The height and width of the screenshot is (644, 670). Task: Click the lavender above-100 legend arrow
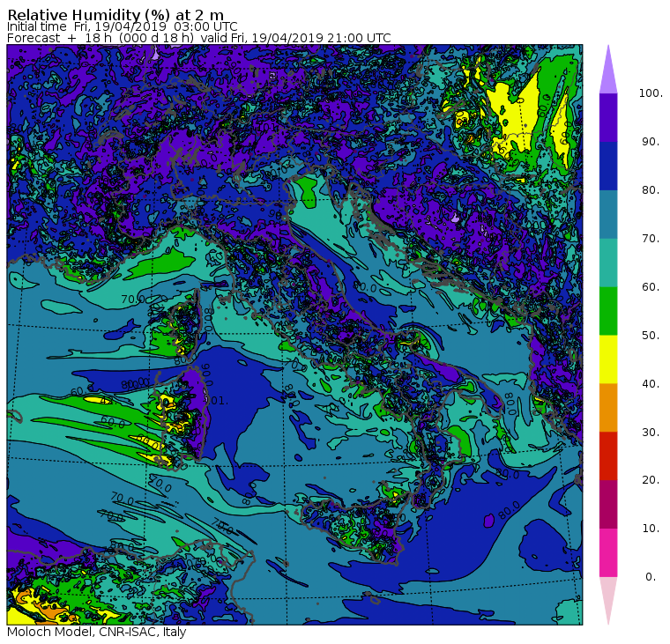pyautogui.click(x=608, y=70)
